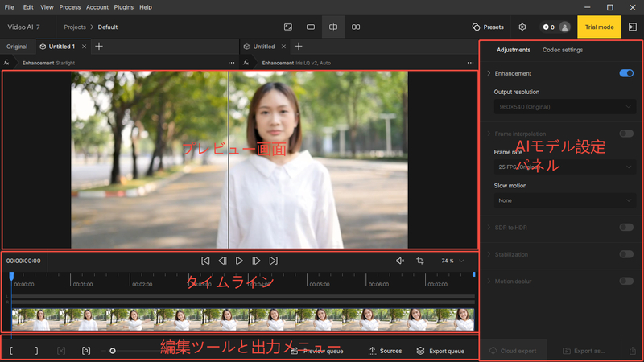The height and width of the screenshot is (362, 644).
Task: Open the Plugins menu
Action: pos(124,7)
